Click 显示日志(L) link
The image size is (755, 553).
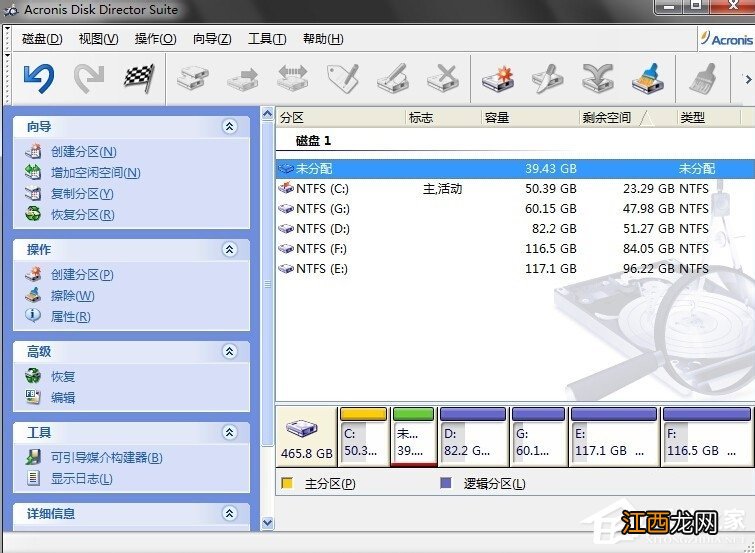pos(82,479)
